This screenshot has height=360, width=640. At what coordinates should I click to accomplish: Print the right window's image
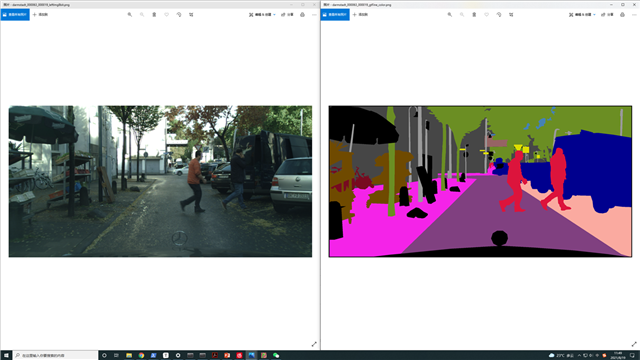click(x=622, y=15)
